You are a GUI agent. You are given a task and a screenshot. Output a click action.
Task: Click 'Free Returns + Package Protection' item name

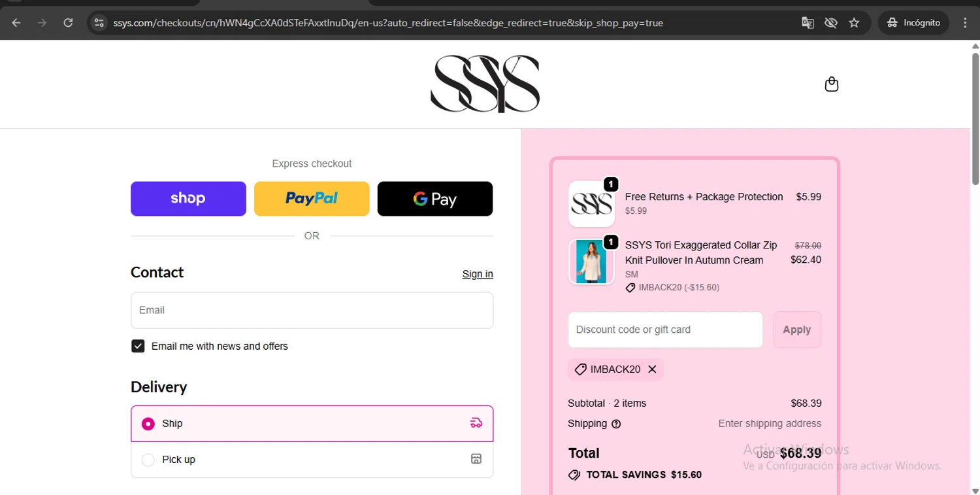click(x=704, y=197)
